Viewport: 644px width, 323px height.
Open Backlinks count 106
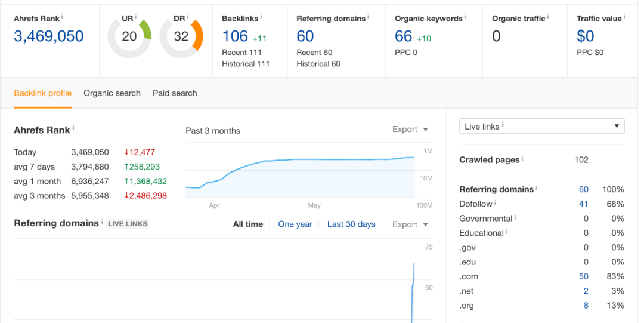(236, 36)
